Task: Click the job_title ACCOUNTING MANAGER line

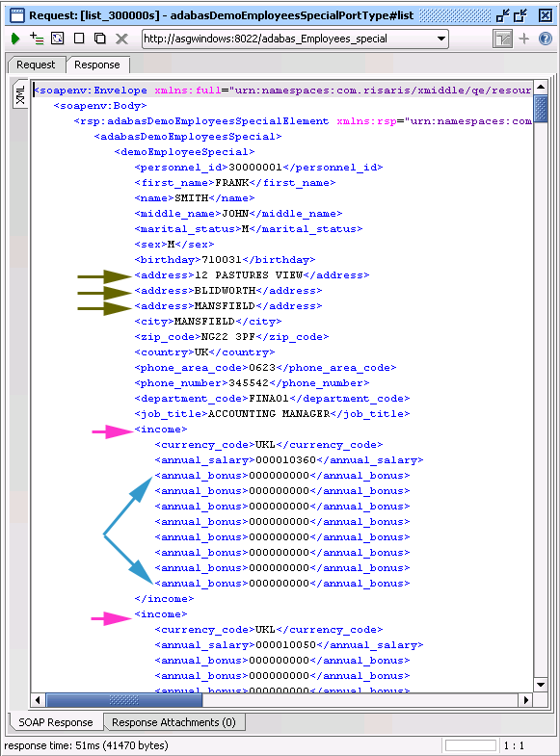Action: click(x=272, y=414)
